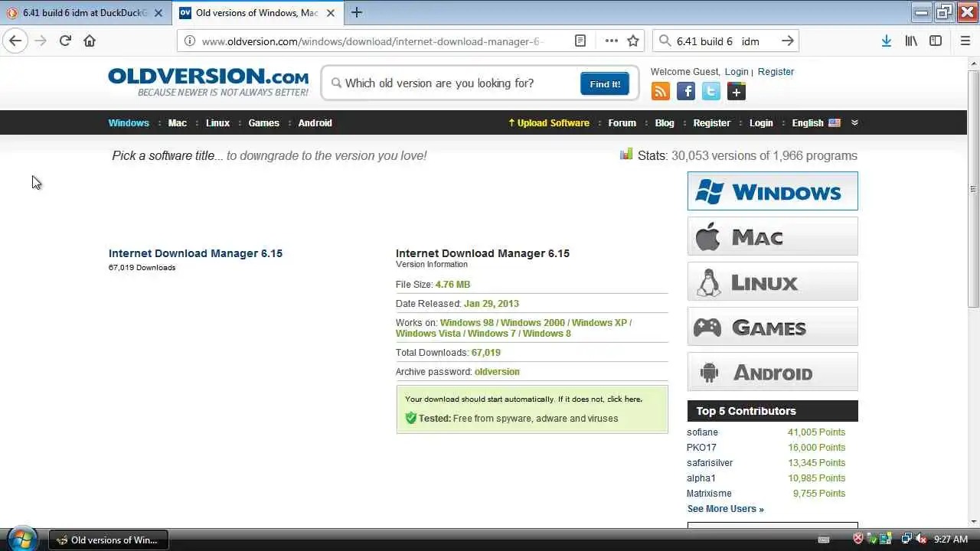Expand the language dropdown chevron
This screenshot has height=551, width=980.
854,122
